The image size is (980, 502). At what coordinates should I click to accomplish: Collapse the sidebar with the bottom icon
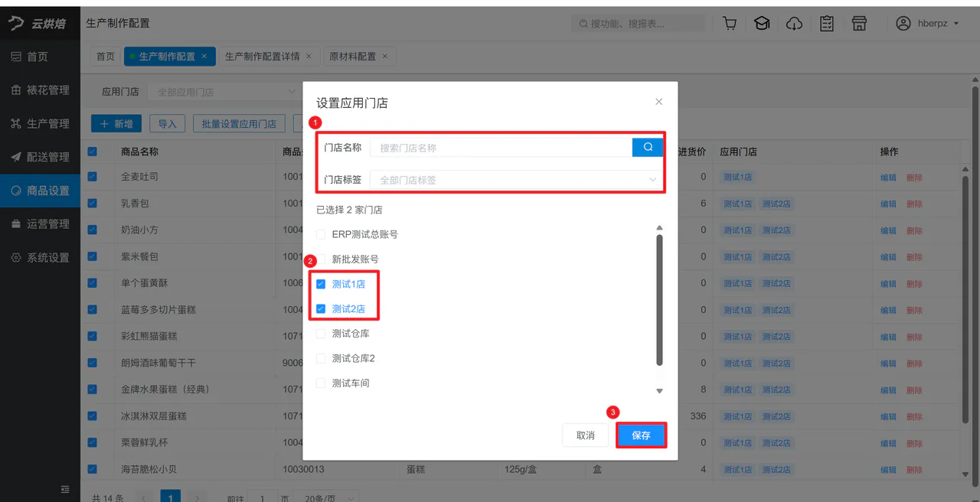pos(65,489)
